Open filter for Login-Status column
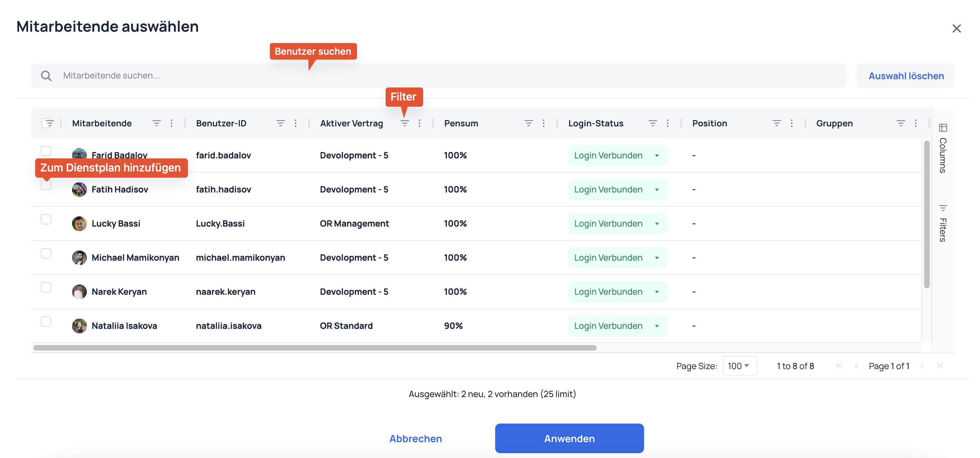This screenshot has height=458, width=980. (x=652, y=123)
